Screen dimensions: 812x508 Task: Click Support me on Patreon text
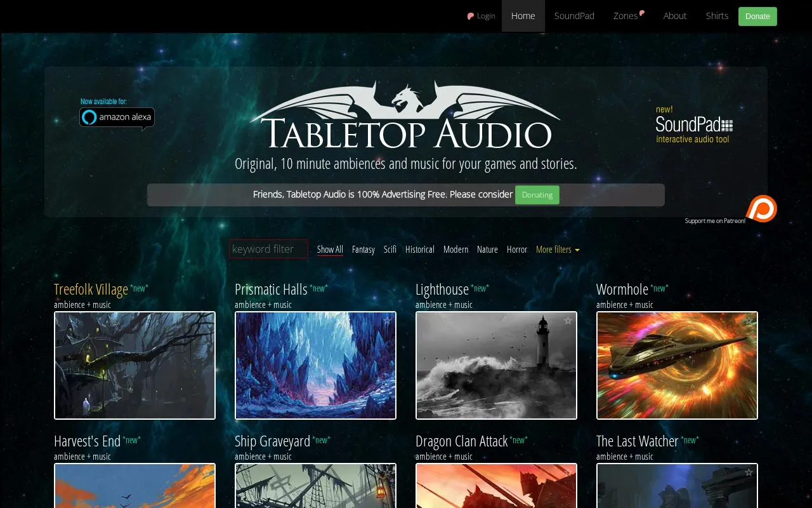click(715, 221)
